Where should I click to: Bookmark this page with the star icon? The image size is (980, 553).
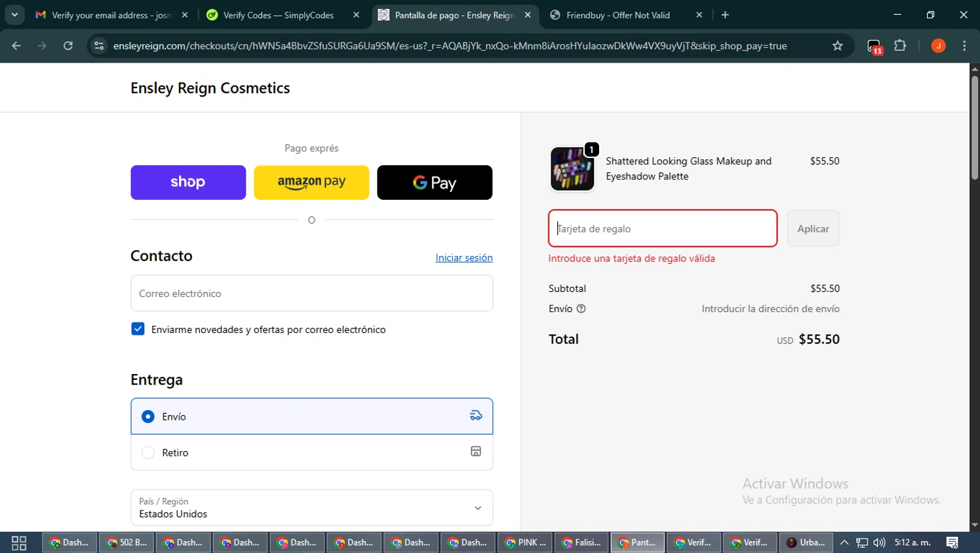coord(838,46)
